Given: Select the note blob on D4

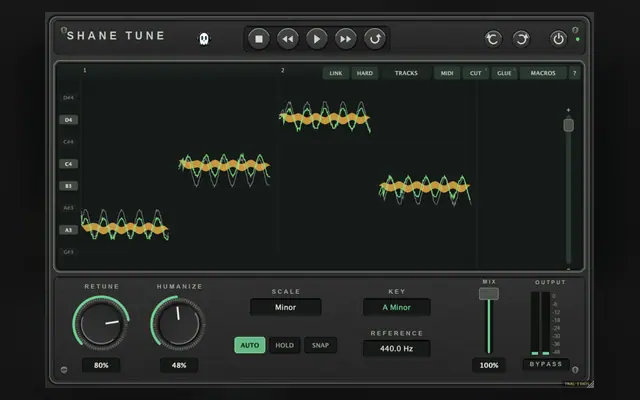Looking at the screenshot, I should pos(324,119).
